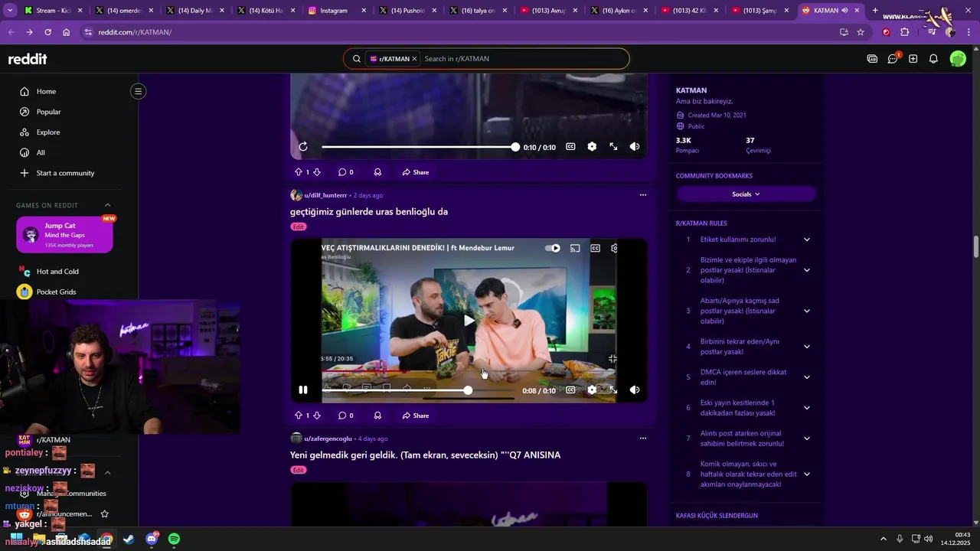The width and height of the screenshot is (980, 551).
Task: Seek the uras benlioğlu video progress slider
Action: click(x=419, y=390)
